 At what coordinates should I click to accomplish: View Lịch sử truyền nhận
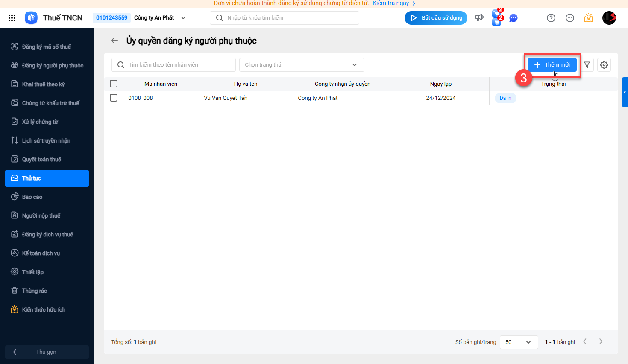point(47,140)
